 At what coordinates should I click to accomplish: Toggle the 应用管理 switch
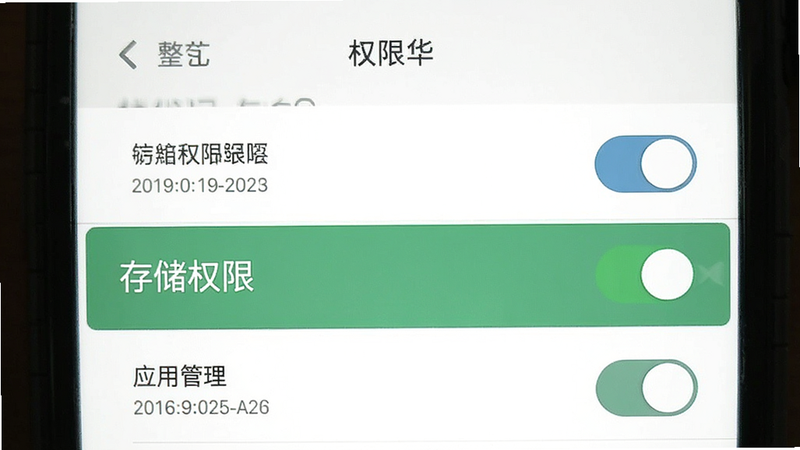click(646, 388)
